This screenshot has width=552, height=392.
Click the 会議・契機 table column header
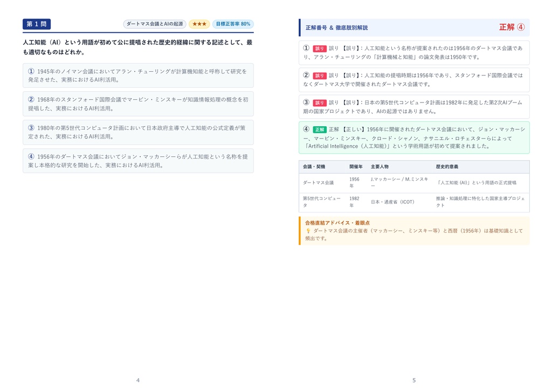click(314, 167)
